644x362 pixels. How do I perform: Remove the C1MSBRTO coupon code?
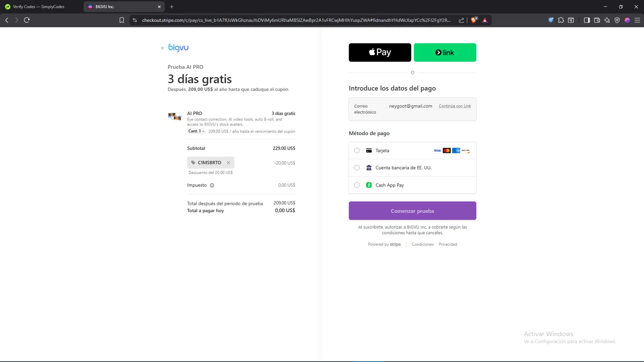228,163
